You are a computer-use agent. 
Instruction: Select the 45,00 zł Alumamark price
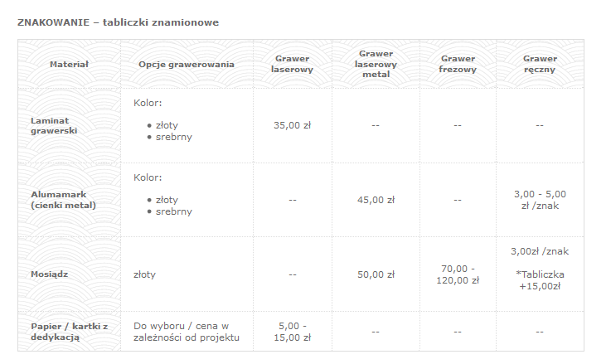376,200
